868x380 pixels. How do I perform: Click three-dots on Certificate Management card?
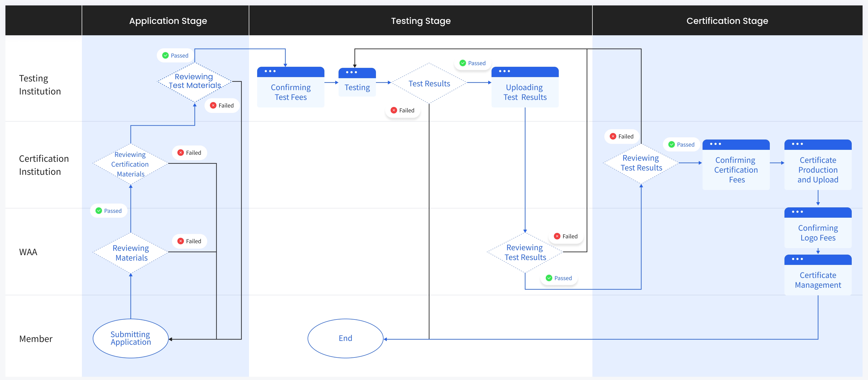click(x=797, y=259)
